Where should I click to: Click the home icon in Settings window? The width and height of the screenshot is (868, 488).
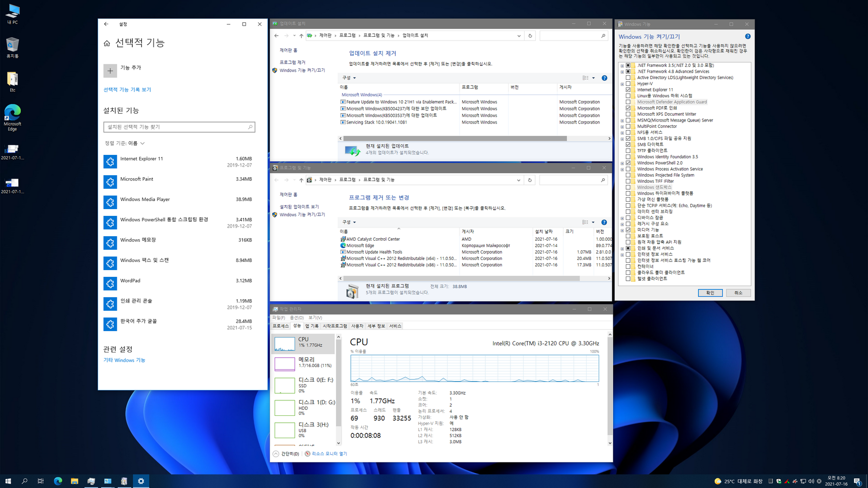click(107, 43)
